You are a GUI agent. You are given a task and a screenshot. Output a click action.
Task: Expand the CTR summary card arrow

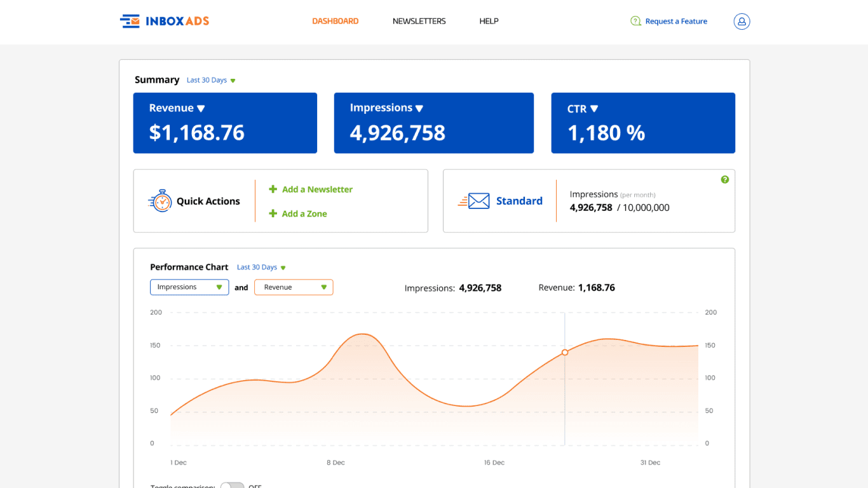[594, 109]
